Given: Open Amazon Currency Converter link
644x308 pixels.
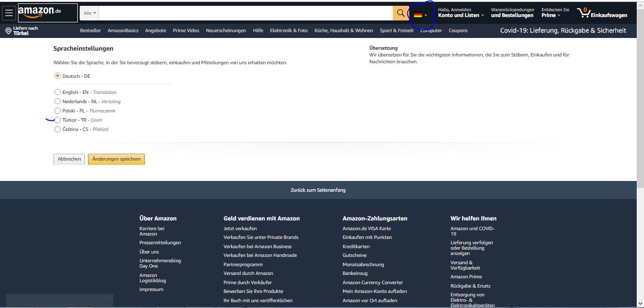Looking at the screenshot, I should pyautogui.click(x=373, y=283).
